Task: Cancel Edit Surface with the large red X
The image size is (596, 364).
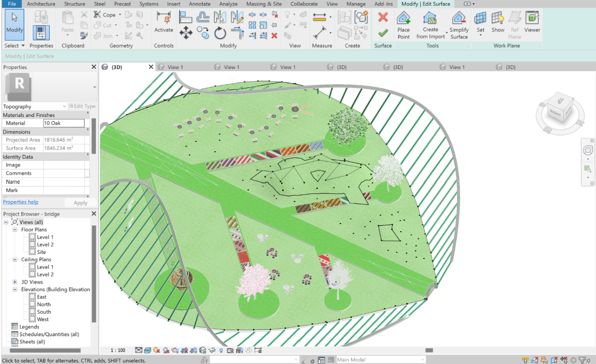Action: point(383,17)
